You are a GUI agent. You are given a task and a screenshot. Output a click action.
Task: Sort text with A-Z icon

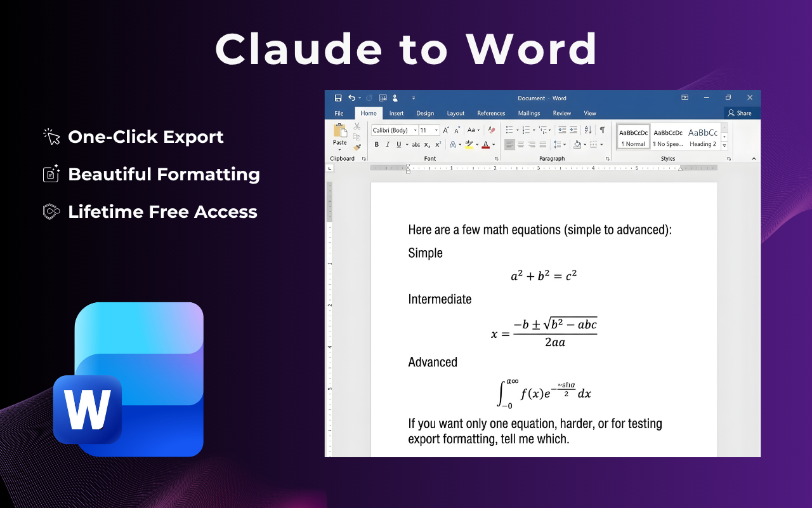click(x=588, y=130)
